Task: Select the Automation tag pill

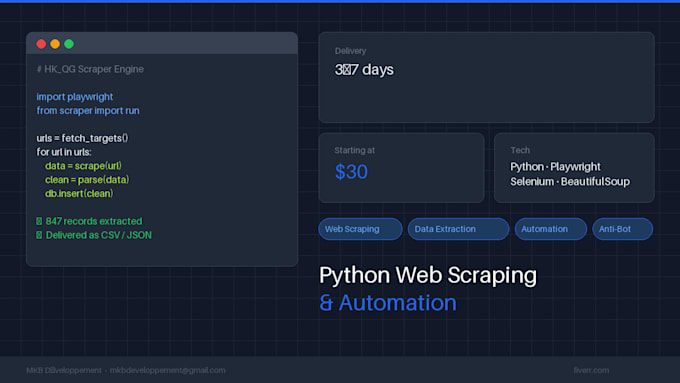Action: (x=551, y=229)
